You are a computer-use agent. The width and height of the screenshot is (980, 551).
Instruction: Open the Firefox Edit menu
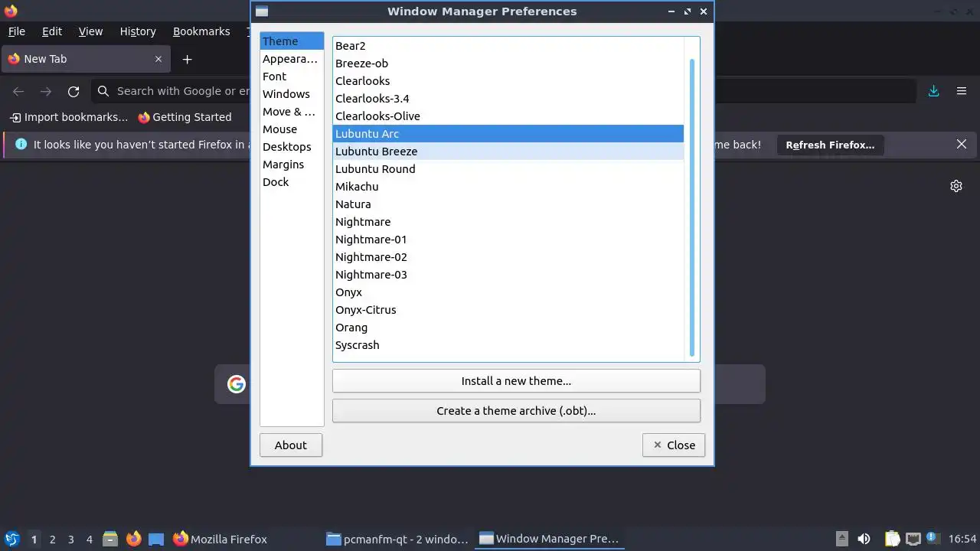52,31
